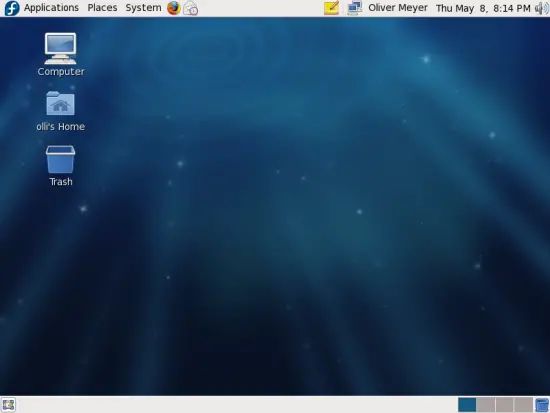This screenshot has height=413, width=550.
Task: Open the Places menu
Action: (x=102, y=8)
